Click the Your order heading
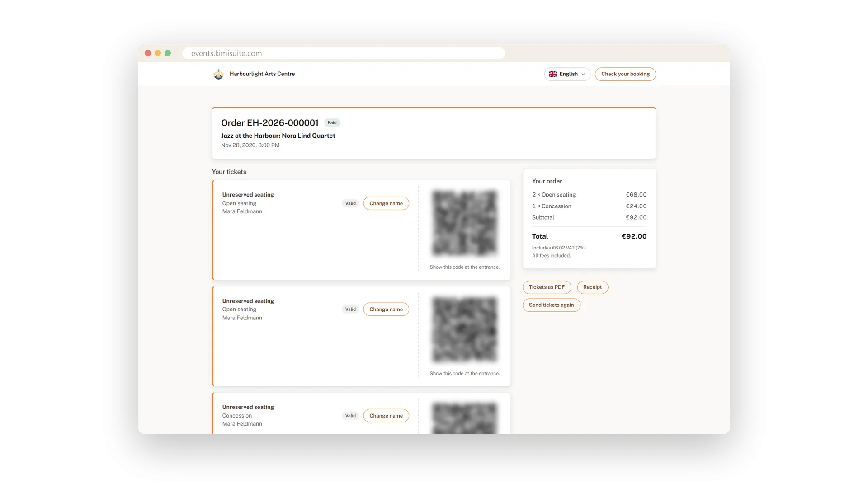The image size is (868, 488). pyautogui.click(x=547, y=181)
